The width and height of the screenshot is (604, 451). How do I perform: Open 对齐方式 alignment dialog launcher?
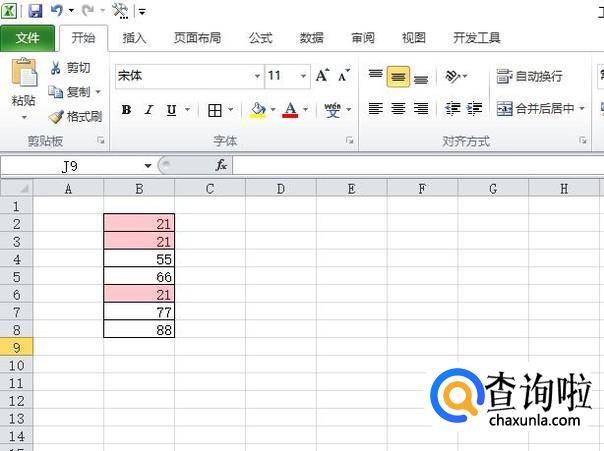(x=583, y=141)
